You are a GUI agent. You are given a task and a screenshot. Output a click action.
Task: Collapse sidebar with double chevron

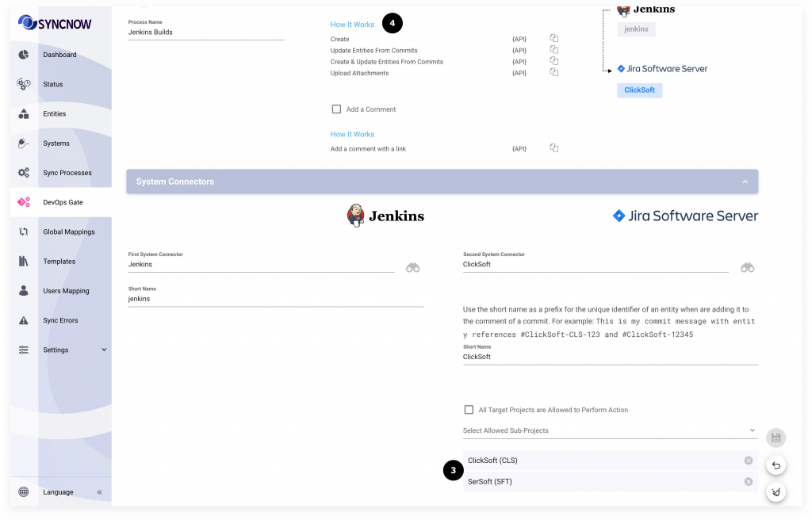click(99, 492)
